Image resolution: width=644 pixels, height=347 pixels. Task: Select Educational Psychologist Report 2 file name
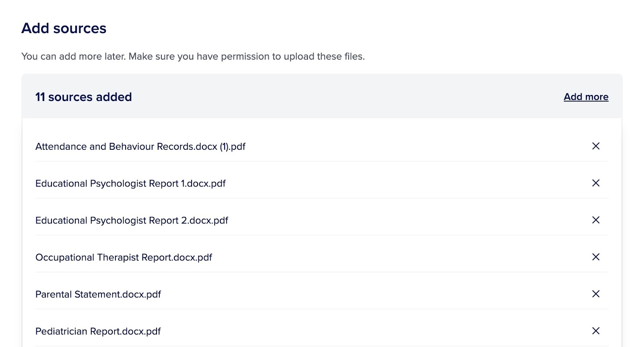point(132,221)
